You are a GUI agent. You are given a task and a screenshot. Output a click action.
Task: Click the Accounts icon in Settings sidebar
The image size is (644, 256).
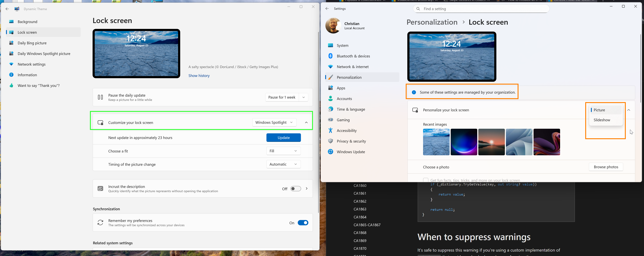[330, 99]
